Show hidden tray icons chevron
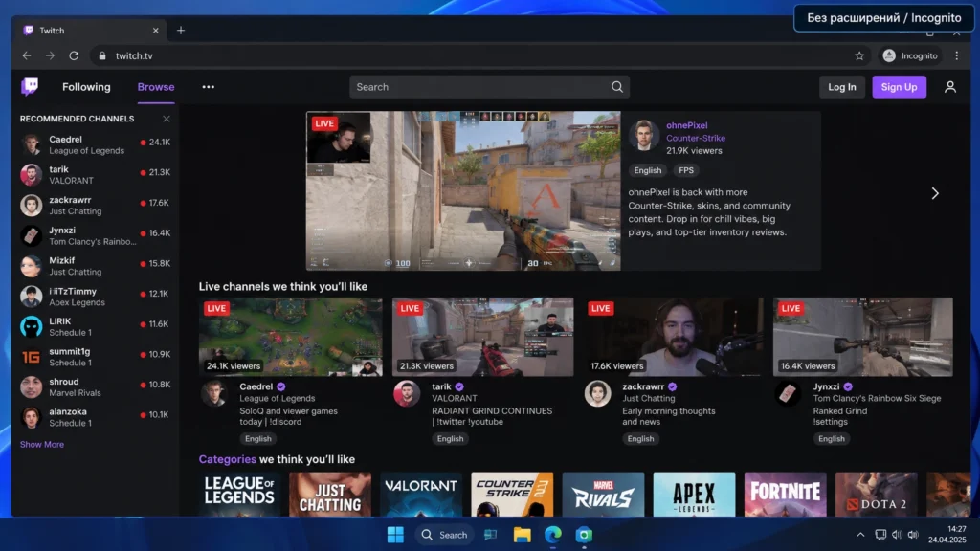980x551 pixels. pyautogui.click(x=860, y=535)
